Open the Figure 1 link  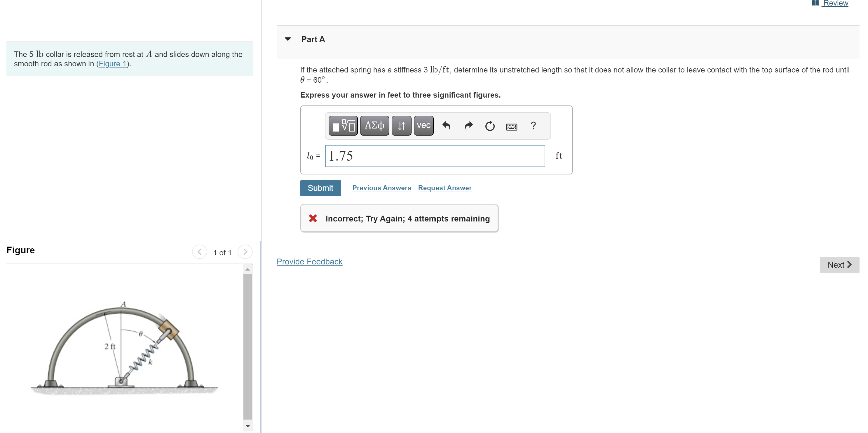113,64
